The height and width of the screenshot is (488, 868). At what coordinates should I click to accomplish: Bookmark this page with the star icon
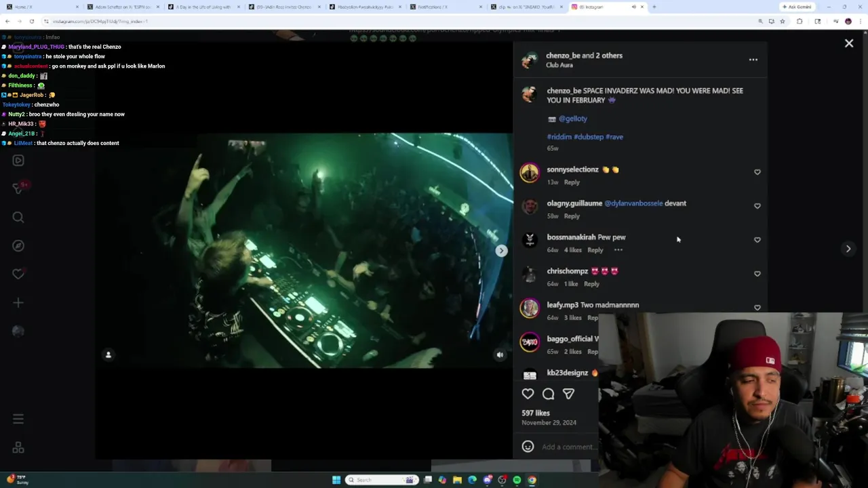pyautogui.click(x=782, y=21)
